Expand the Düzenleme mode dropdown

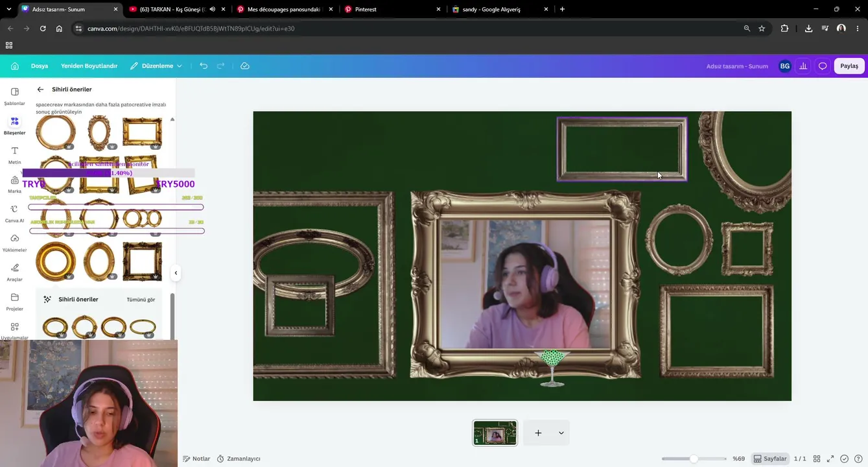[x=156, y=66]
